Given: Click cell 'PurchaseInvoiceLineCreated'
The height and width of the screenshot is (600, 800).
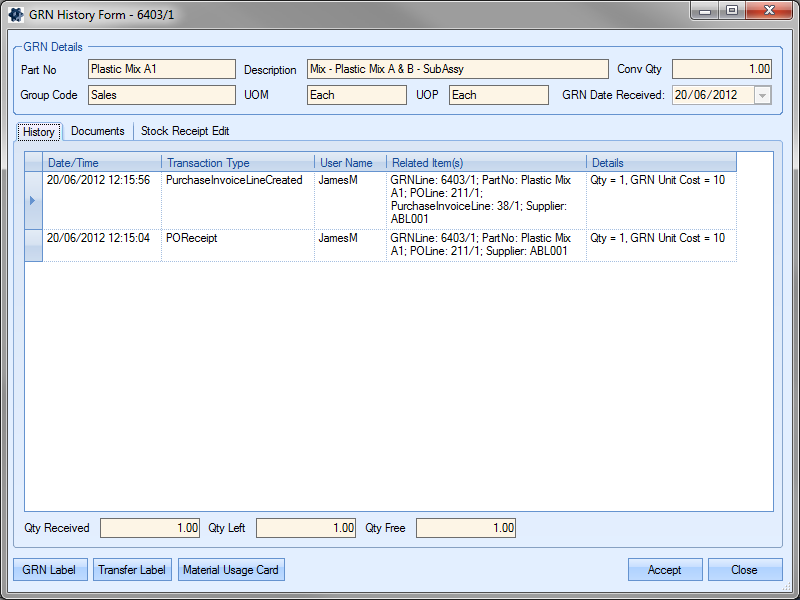Looking at the screenshot, I should click(x=238, y=201).
